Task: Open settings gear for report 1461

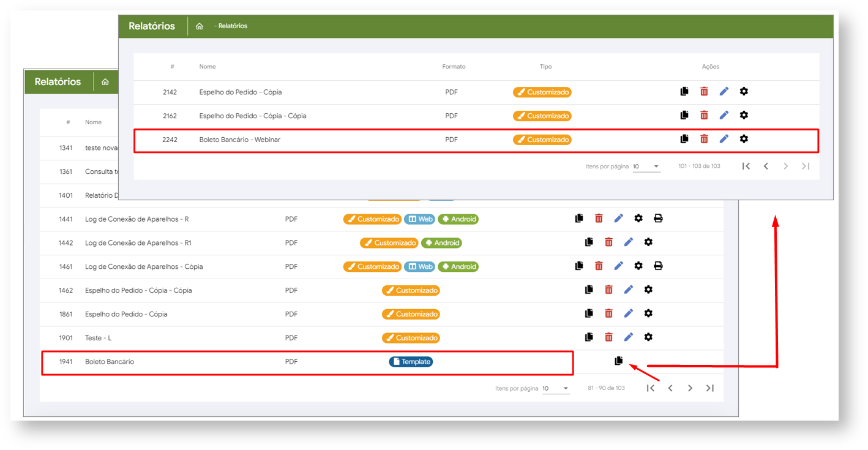Action: click(638, 266)
